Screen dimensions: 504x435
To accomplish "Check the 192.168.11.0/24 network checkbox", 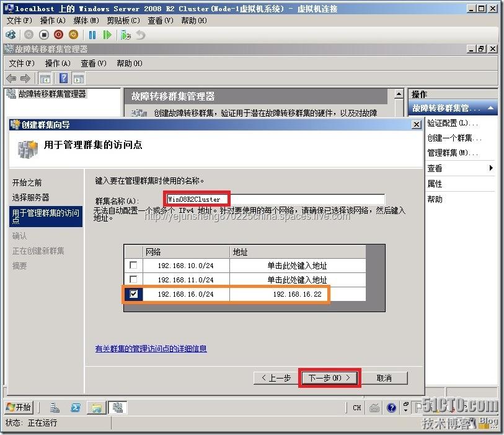I will pyautogui.click(x=133, y=279).
